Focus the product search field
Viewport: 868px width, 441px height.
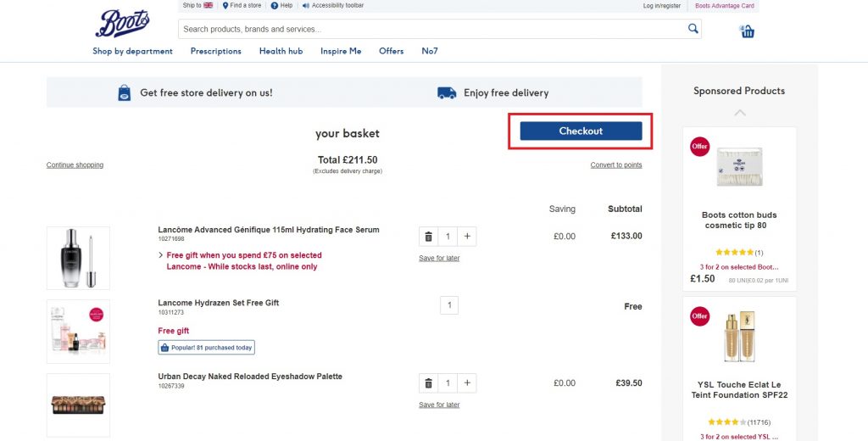coord(432,29)
